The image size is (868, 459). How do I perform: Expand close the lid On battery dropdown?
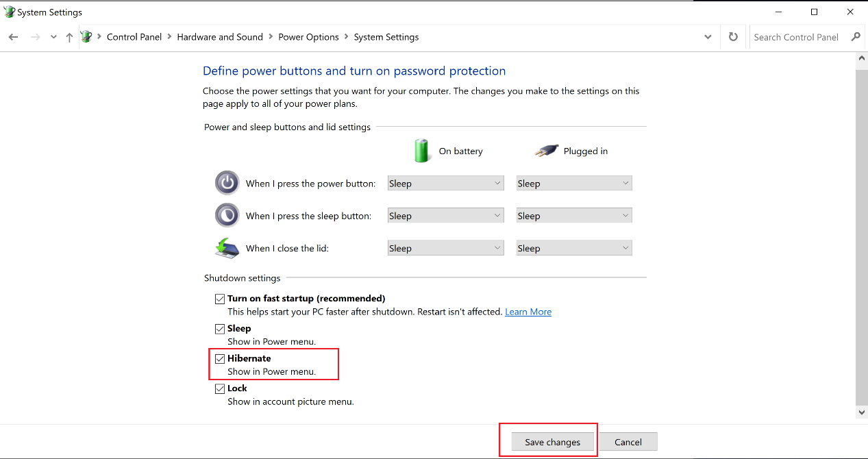(x=445, y=248)
